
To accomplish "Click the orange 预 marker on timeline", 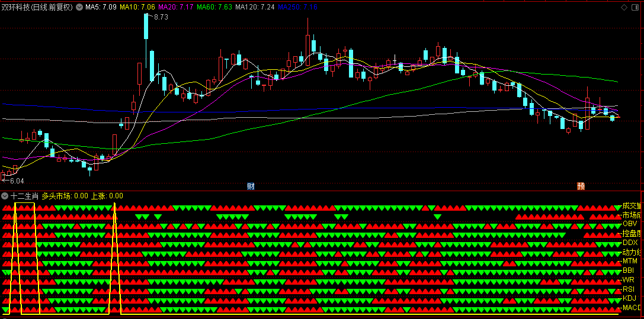I will click(581, 186).
